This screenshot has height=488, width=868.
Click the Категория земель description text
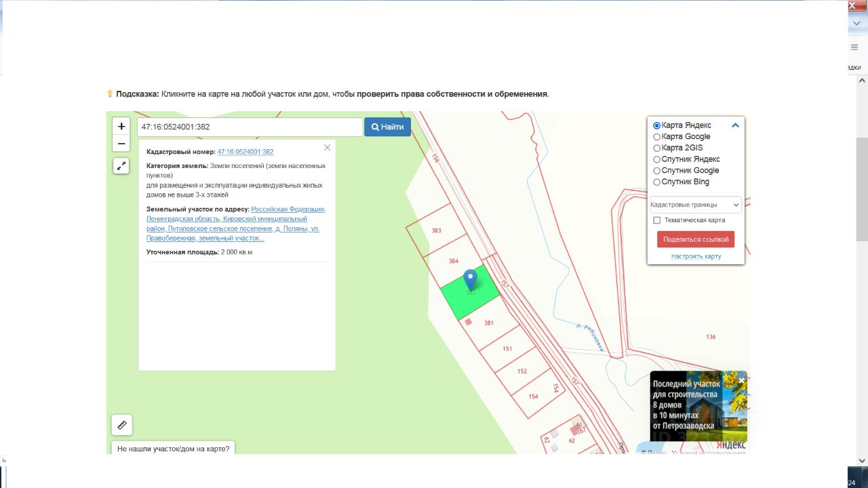pos(236,180)
